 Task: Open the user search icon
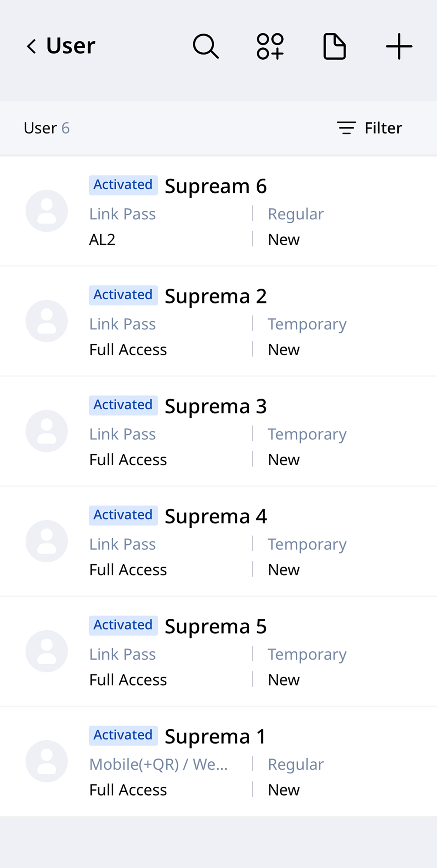click(x=206, y=46)
